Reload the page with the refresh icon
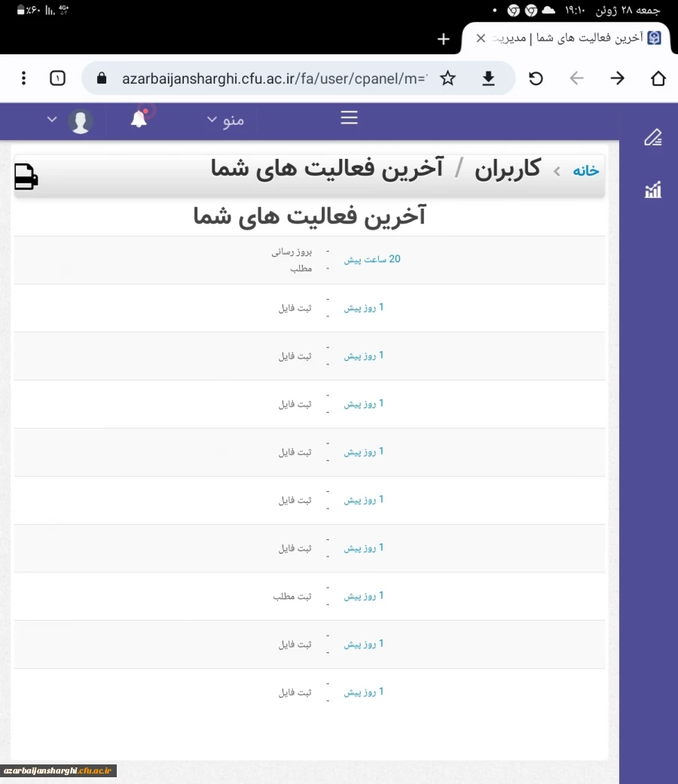This screenshot has height=784, width=678. click(536, 78)
